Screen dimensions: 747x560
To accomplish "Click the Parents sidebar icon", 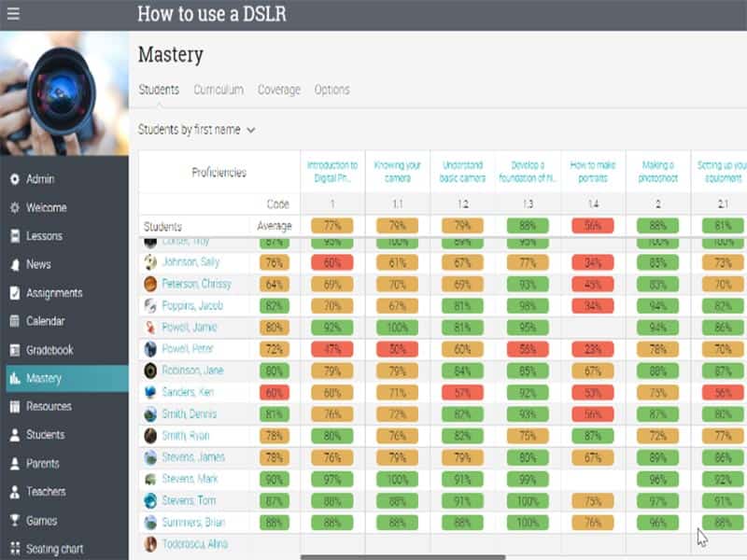I will 15,463.
